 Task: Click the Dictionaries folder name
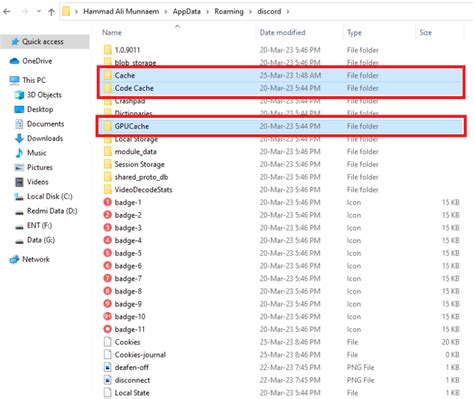(x=133, y=113)
